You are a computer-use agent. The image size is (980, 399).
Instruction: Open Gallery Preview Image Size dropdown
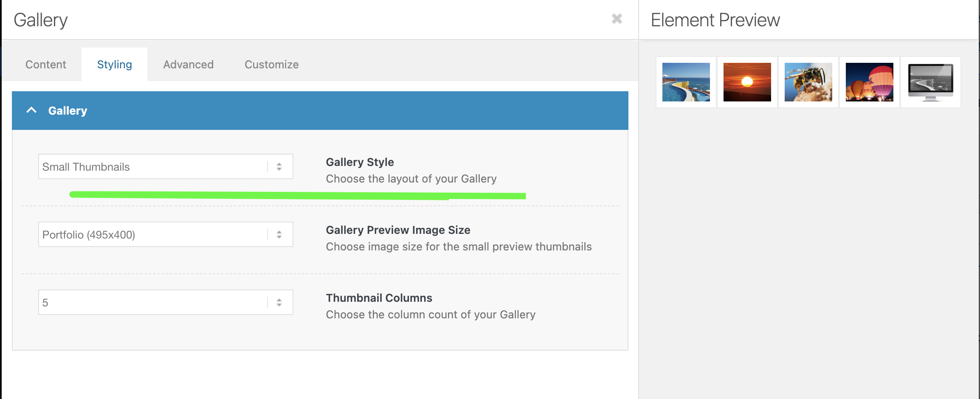pyautogui.click(x=153, y=234)
